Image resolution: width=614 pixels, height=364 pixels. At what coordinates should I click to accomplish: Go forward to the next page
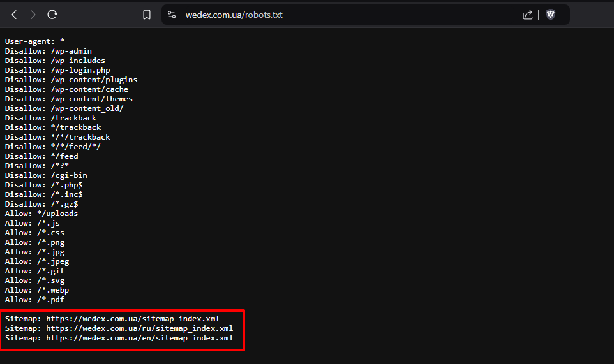(x=33, y=15)
